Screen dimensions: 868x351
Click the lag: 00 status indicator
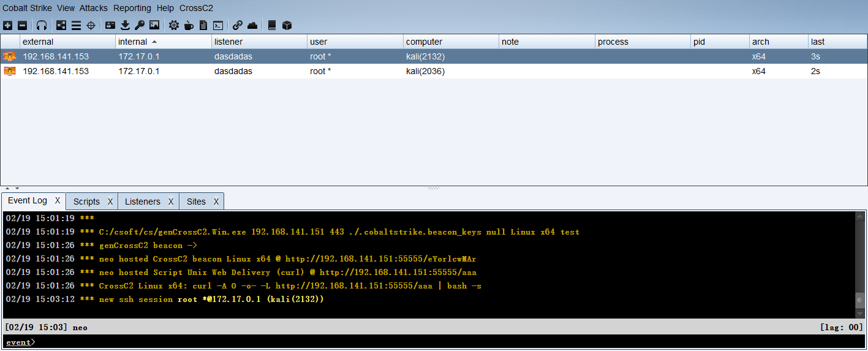coord(841,328)
